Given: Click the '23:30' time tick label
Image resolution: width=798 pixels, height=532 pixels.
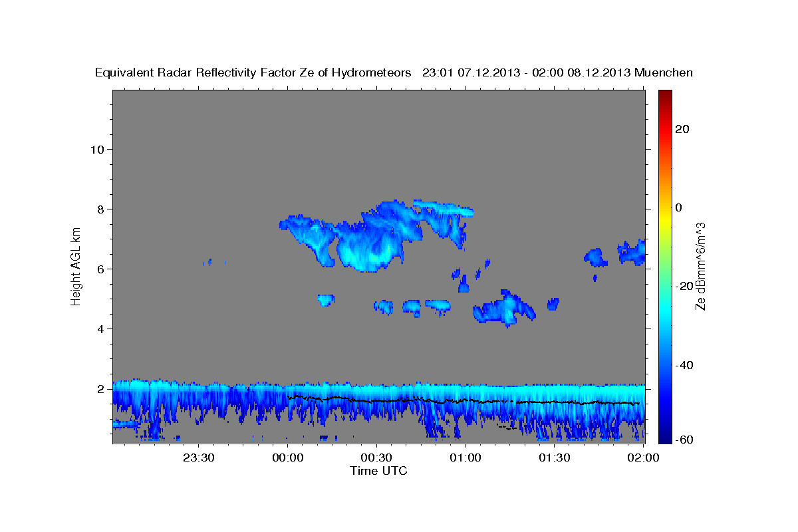Looking at the screenshot, I should [x=199, y=458].
